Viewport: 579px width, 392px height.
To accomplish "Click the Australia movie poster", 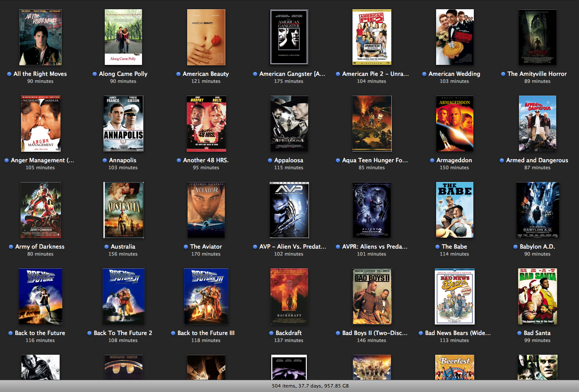I will coord(123,210).
